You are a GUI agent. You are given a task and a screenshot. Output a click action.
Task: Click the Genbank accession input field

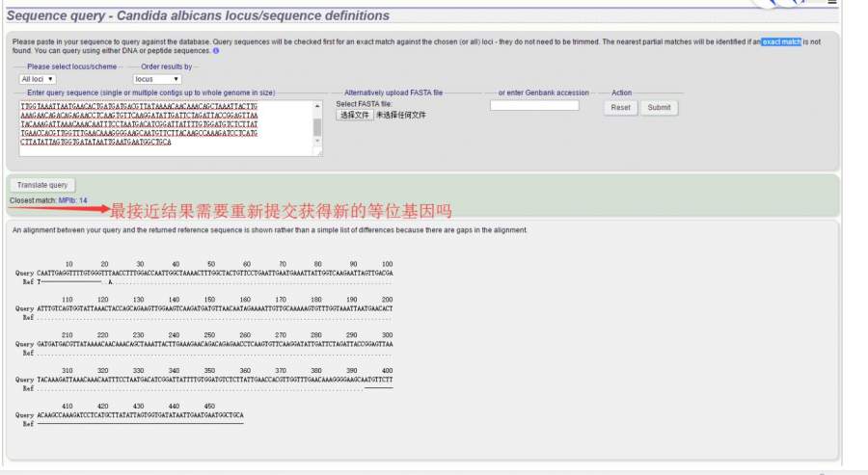(x=534, y=105)
